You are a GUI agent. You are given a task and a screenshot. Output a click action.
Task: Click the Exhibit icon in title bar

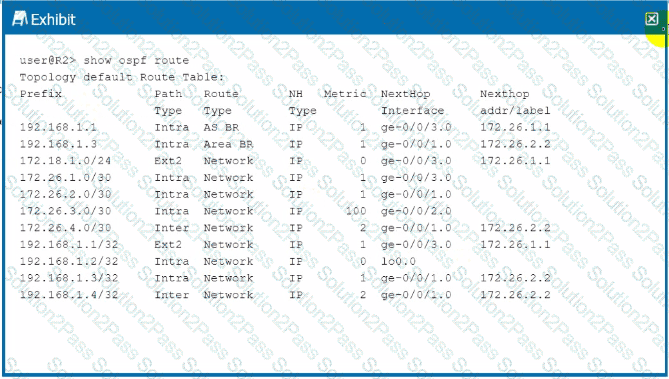(20, 19)
